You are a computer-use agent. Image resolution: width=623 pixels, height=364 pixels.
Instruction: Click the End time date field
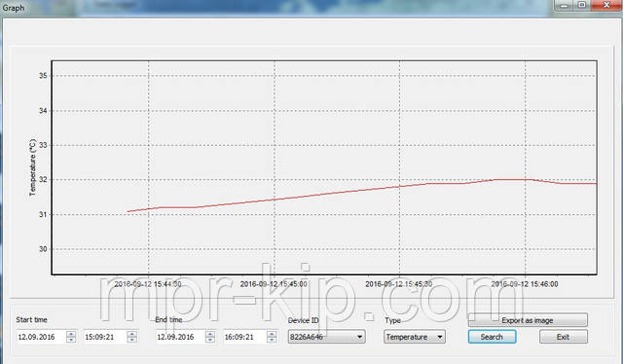click(180, 337)
